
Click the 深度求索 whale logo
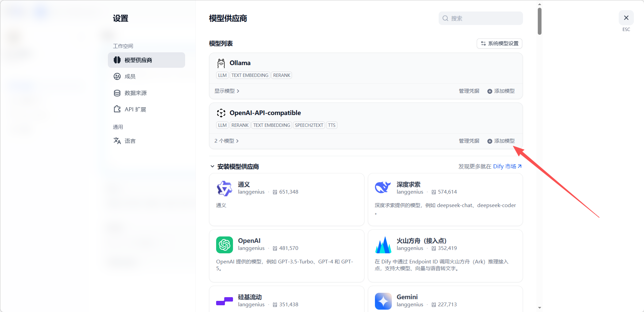pyautogui.click(x=383, y=187)
